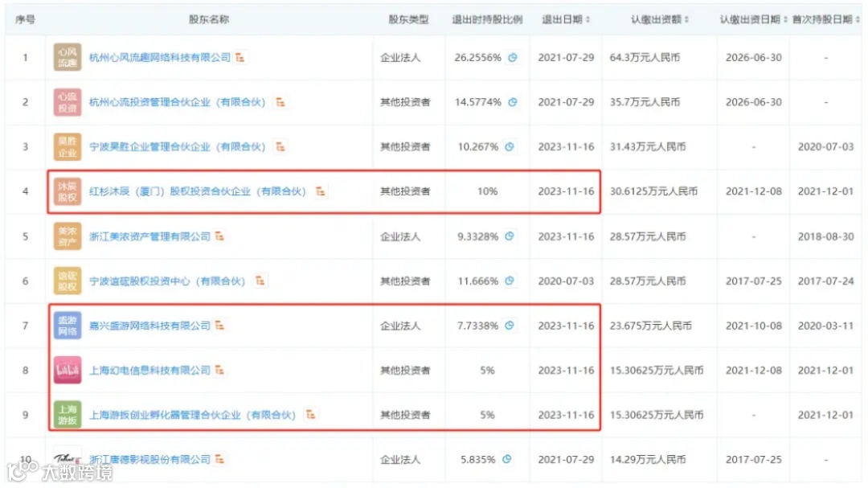Click the 退出时持股比例 column header
868x488 pixels.
(x=487, y=19)
